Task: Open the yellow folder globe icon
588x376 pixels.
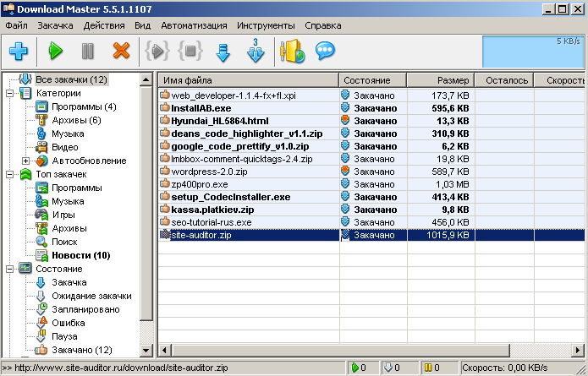Action: 293,52
